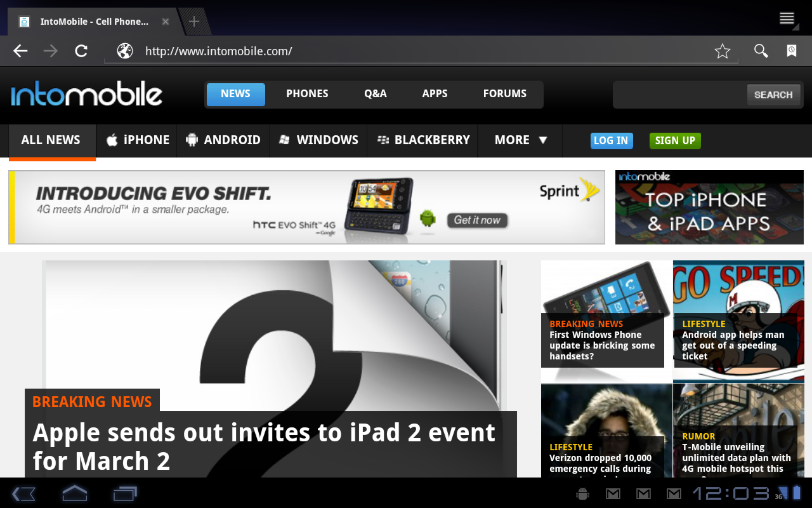812x508 pixels.
Task: Open the Android debug notification icon
Action: [x=582, y=493]
